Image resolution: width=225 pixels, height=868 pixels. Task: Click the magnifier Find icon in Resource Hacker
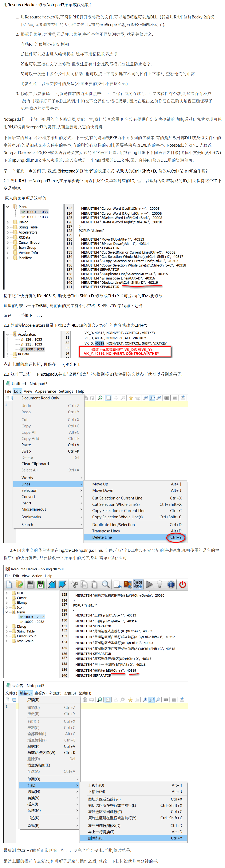(x=106, y=584)
